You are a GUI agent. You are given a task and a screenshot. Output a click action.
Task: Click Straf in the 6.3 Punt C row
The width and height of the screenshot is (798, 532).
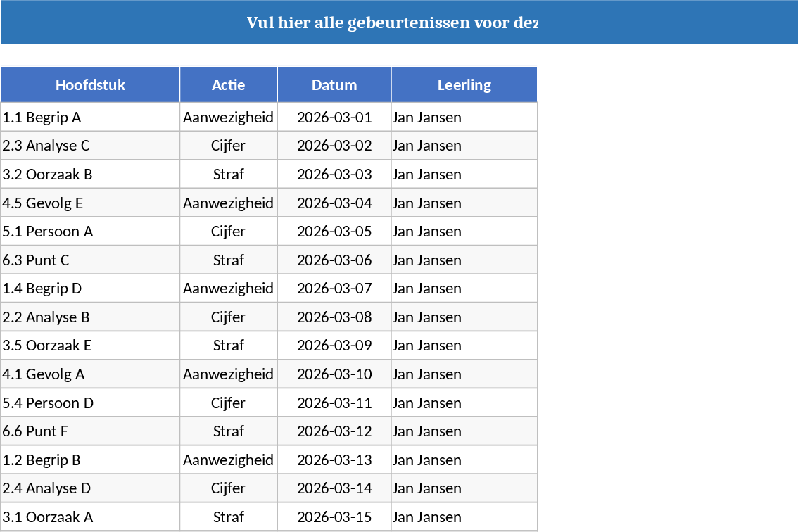[229, 260]
